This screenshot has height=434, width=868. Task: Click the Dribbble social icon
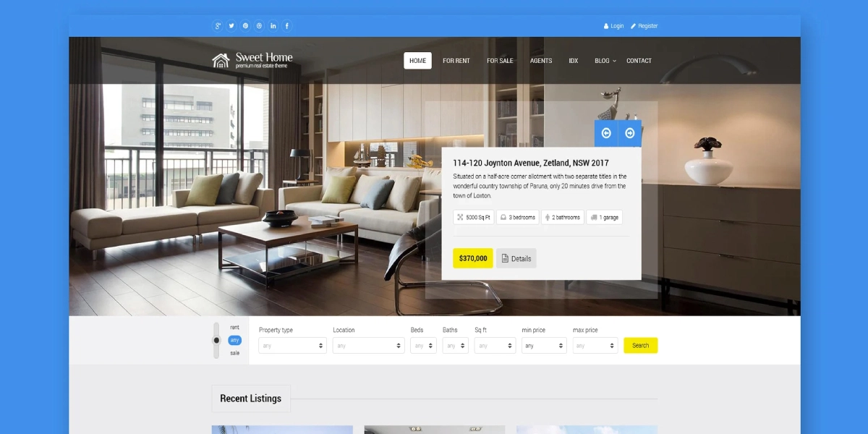coord(259,26)
